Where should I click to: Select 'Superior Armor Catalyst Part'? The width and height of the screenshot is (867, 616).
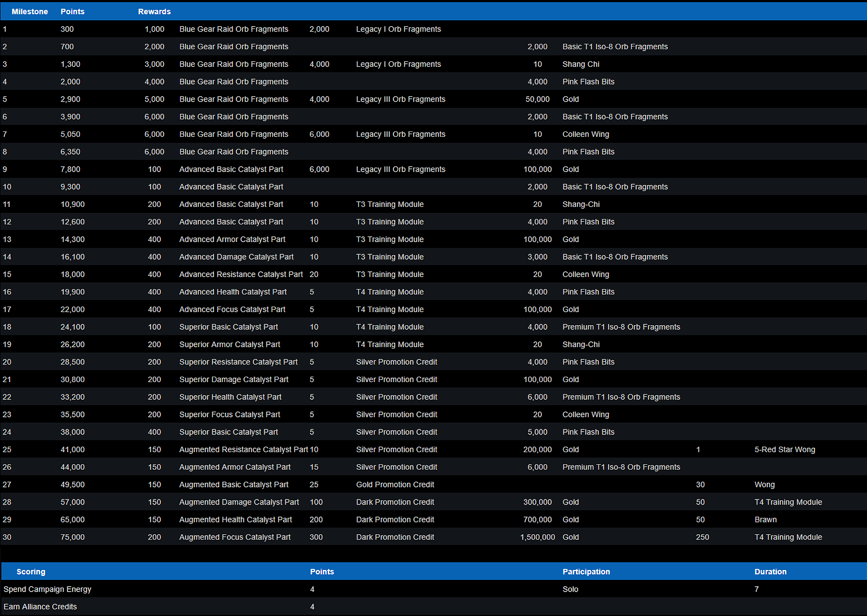pyautogui.click(x=230, y=345)
